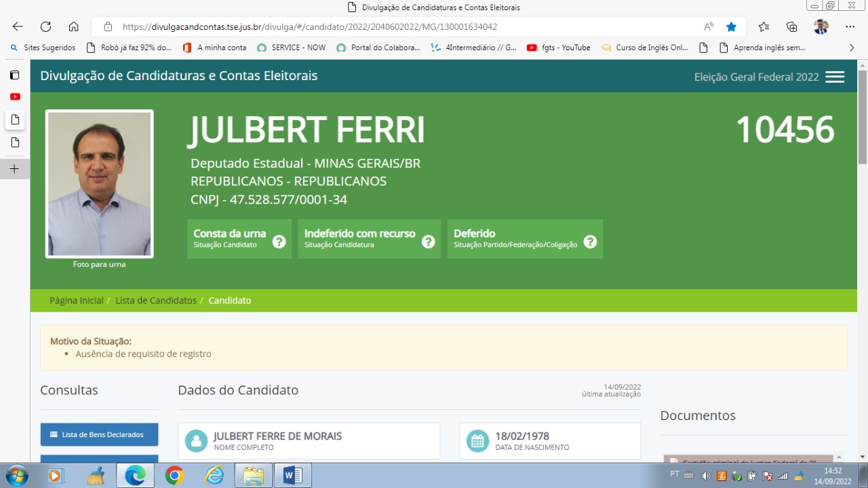The width and height of the screenshot is (868, 488).
Task: Click the candidate number 10456
Action: (x=785, y=130)
